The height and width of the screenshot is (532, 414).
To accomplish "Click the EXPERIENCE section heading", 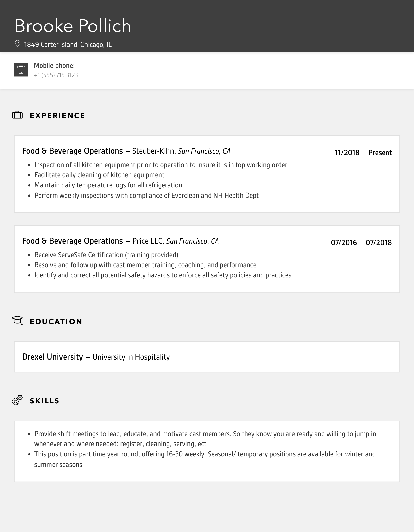I will pyautogui.click(x=58, y=116).
